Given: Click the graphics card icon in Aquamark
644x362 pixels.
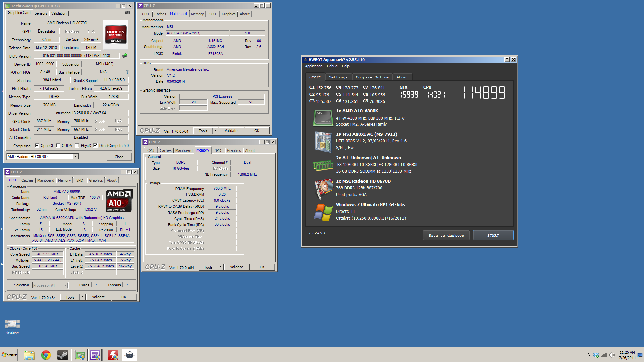Looking at the screenshot, I should (x=323, y=189).
